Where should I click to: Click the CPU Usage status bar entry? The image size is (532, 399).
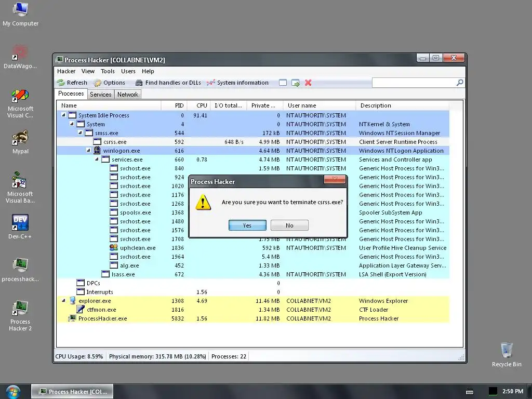coord(79,356)
